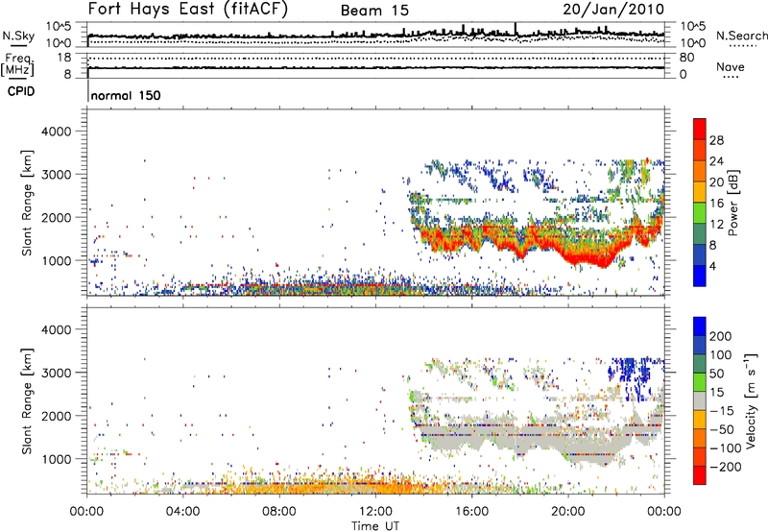This screenshot has height=532, width=768.
Task: Click the date "20/Jan/2010"
Action: pos(613,10)
